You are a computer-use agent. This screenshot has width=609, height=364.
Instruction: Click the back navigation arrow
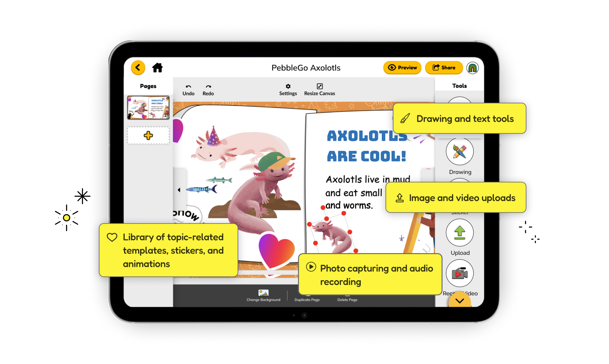pos(138,67)
